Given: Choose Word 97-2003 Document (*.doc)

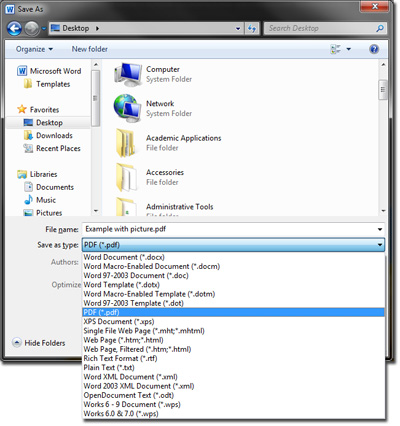Looking at the screenshot, I should 233,276.
